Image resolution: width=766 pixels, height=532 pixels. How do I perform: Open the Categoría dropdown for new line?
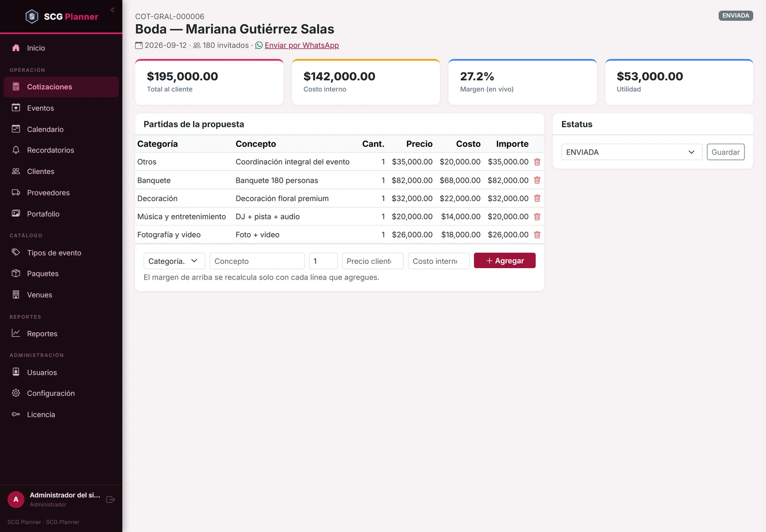click(174, 261)
